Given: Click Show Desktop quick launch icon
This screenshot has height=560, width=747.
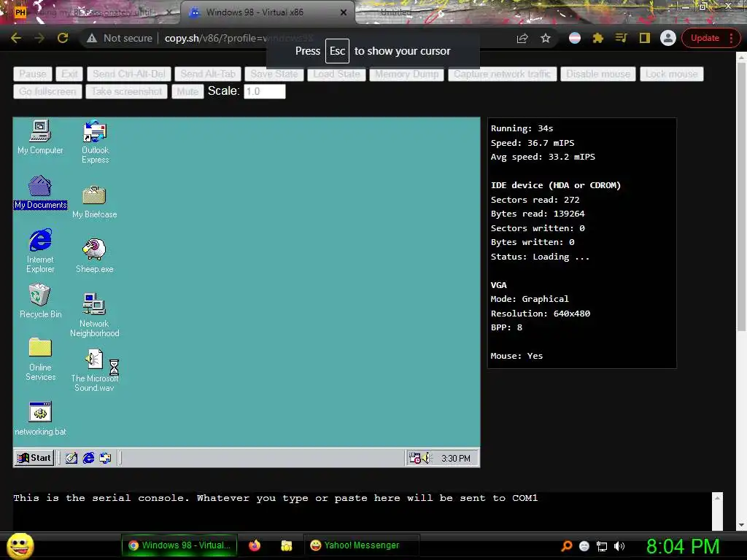Looking at the screenshot, I should [71, 458].
